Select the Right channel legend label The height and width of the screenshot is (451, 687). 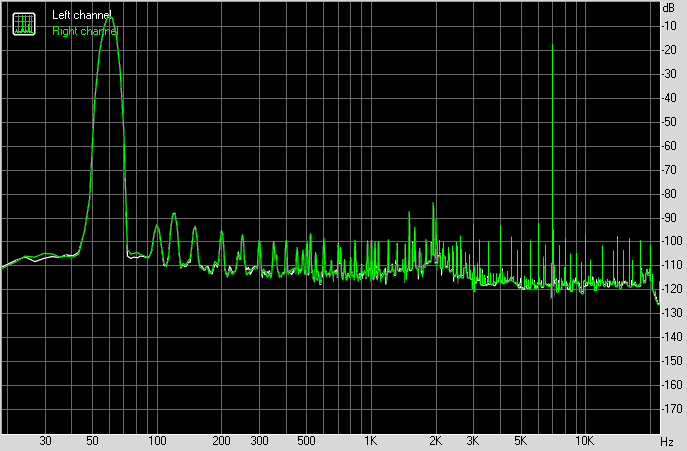click(85, 31)
